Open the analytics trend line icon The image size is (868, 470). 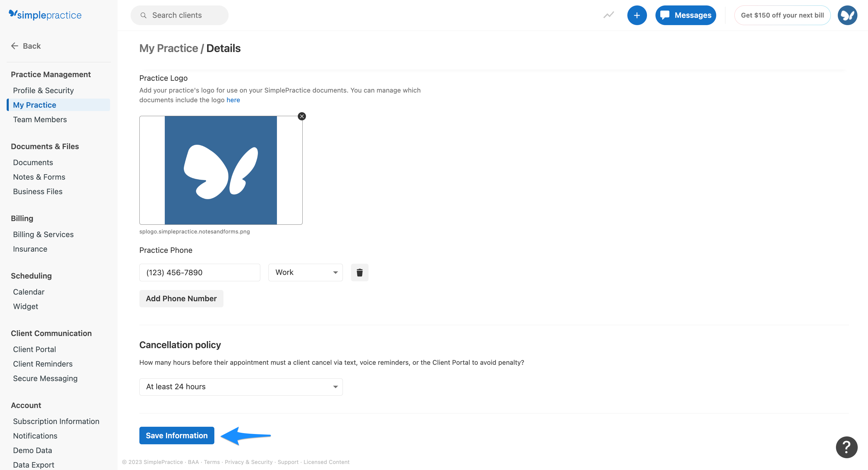tap(608, 15)
